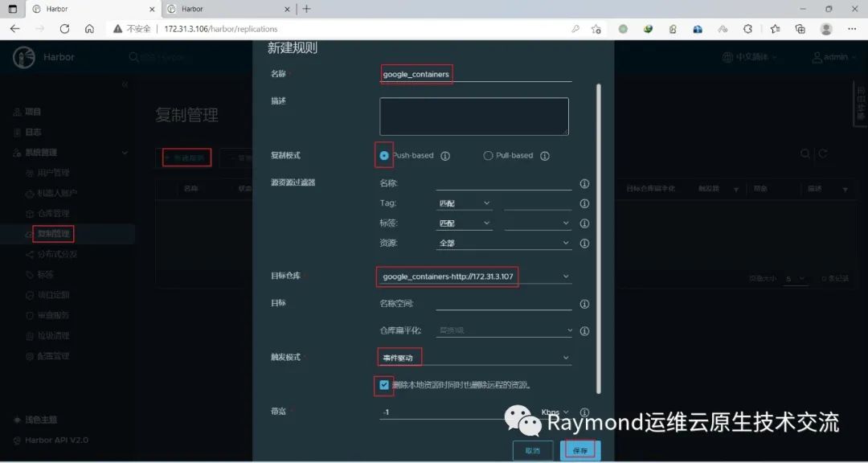Open 仓库扁平化 flattening dropdown
The height and width of the screenshot is (463, 868).
click(x=505, y=330)
